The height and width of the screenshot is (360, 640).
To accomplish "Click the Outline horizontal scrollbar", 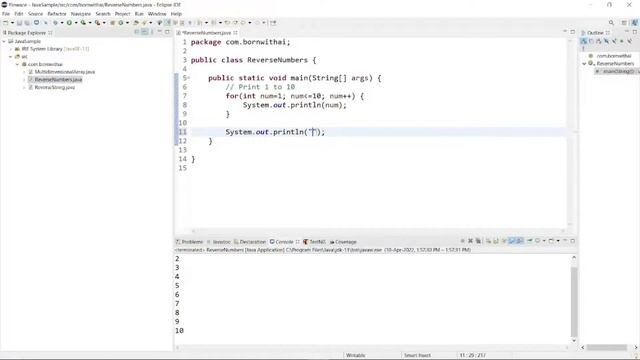I will 607,347.
